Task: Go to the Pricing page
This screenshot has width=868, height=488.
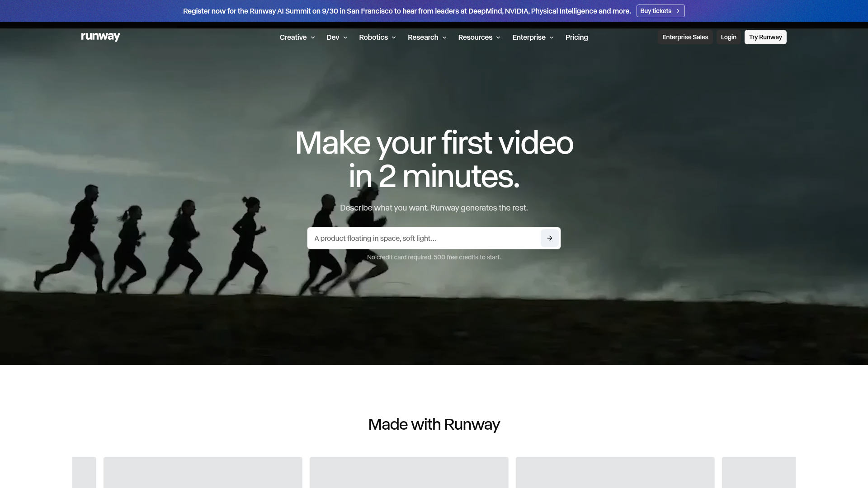Action: tap(576, 37)
